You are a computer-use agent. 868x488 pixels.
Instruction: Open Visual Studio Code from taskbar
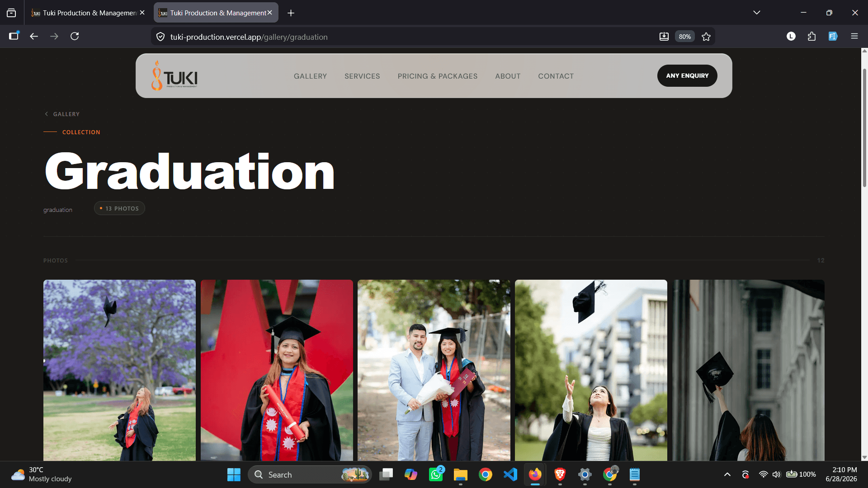[510, 474]
